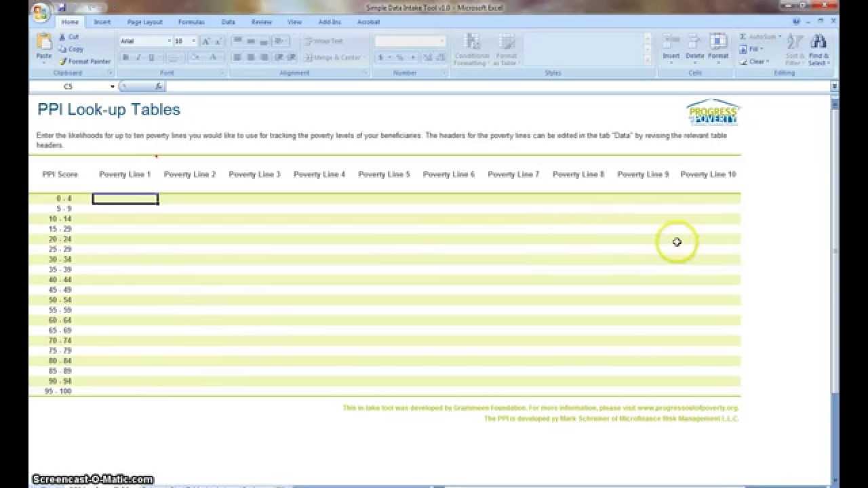Open the Acrobat ribbon tab
Image resolution: width=868 pixels, height=488 pixels.
(368, 22)
